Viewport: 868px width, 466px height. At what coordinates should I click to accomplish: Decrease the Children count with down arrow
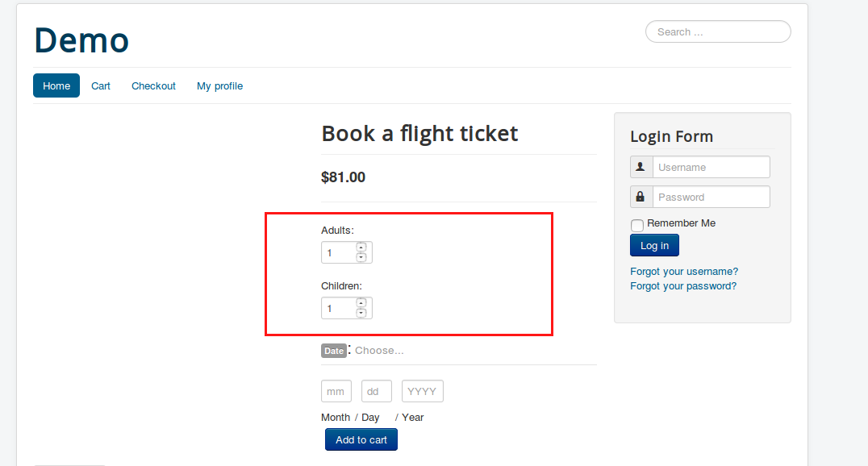pos(361,313)
